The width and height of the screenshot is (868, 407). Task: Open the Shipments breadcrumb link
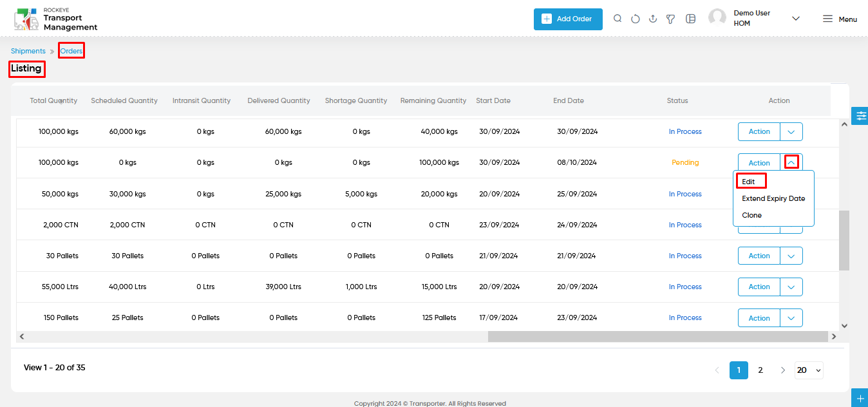pyautogui.click(x=28, y=51)
